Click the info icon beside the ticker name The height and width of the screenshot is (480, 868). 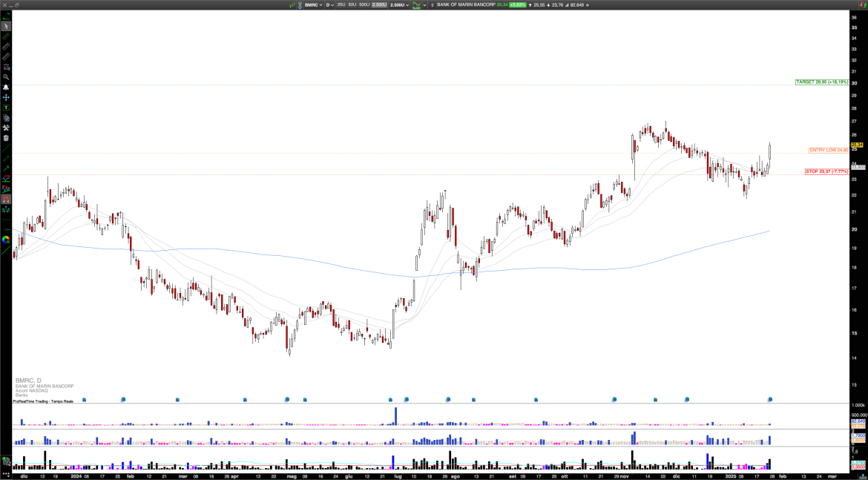tap(432, 4)
